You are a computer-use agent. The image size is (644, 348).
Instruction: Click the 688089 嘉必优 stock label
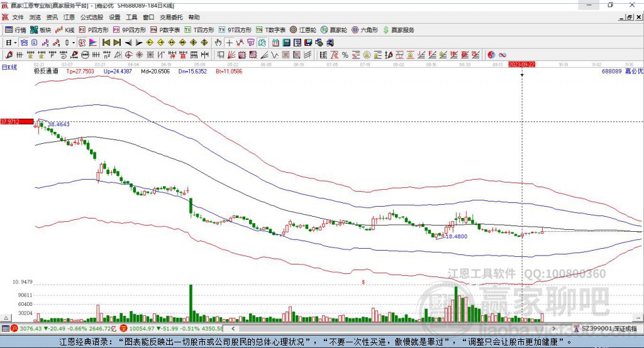tap(622, 71)
